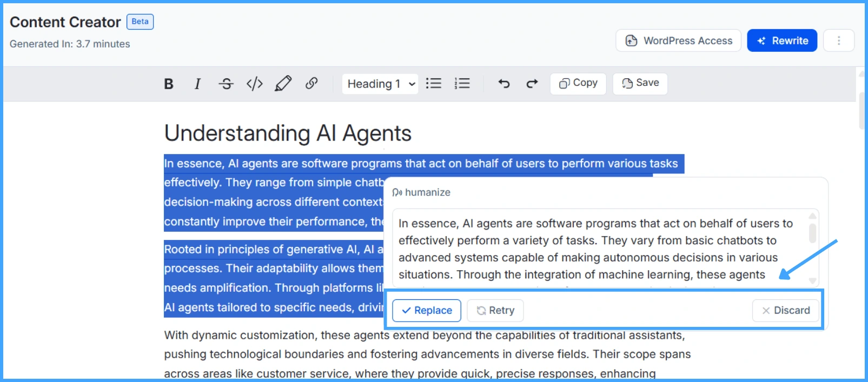This screenshot has height=382, width=868.
Task: Retry the humanize generation
Action: [495, 311]
